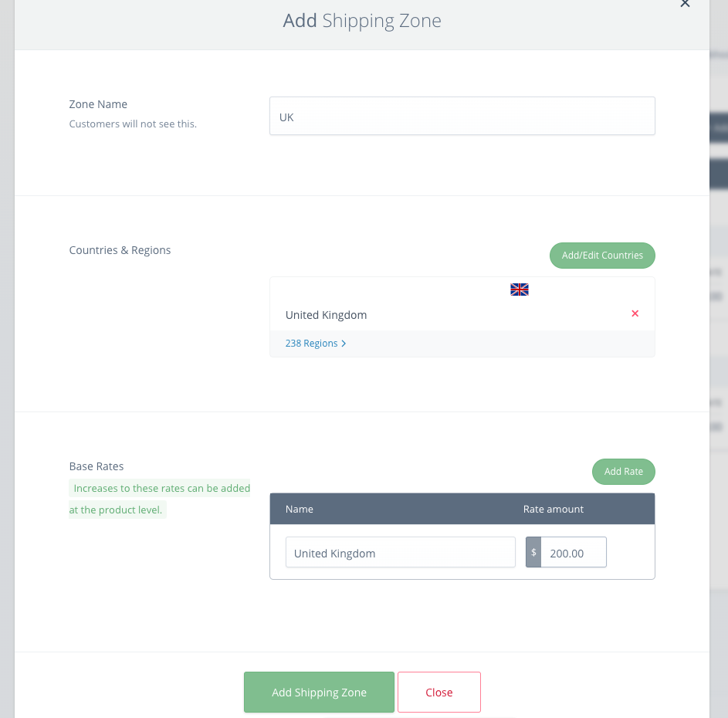Click the Base Rates section heading
The height and width of the screenshot is (718, 728).
(x=96, y=466)
